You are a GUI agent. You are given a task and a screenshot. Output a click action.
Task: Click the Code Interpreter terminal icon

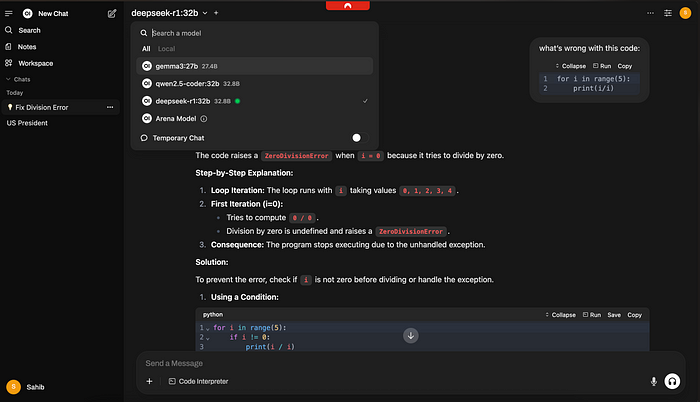tap(172, 381)
